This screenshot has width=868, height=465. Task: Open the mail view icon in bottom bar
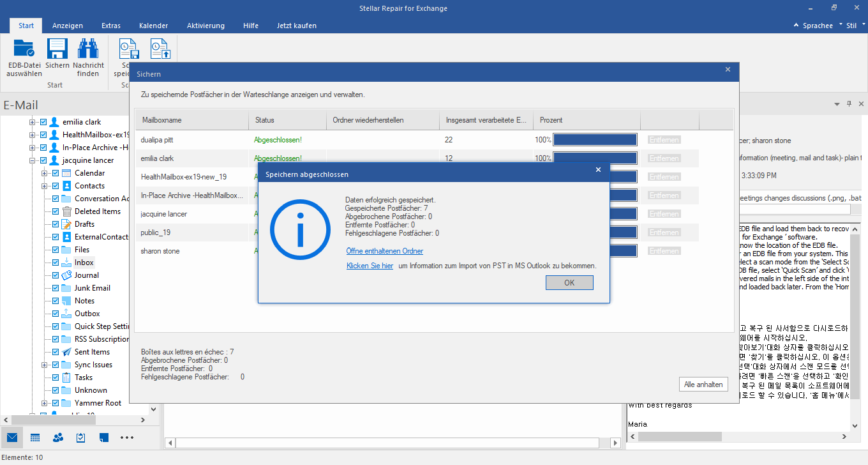coord(12,438)
